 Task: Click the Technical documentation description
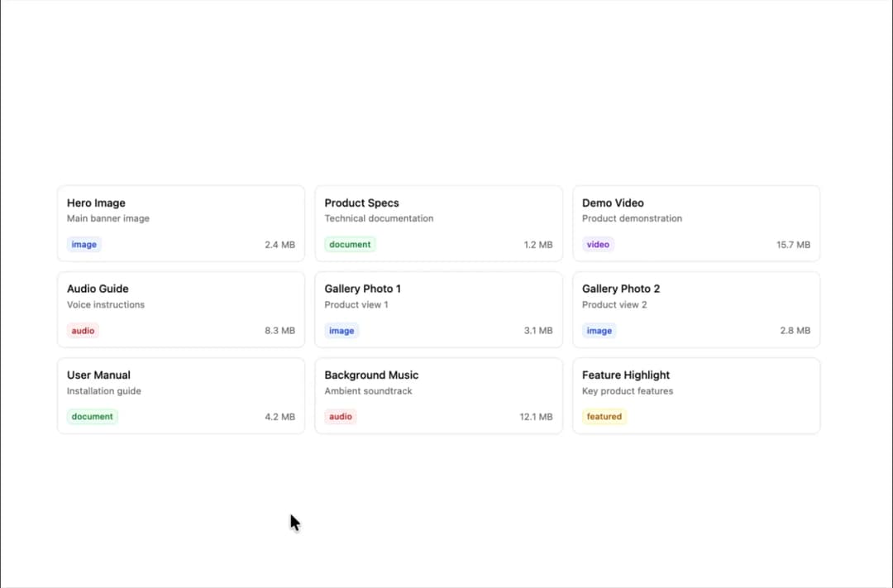pos(379,218)
